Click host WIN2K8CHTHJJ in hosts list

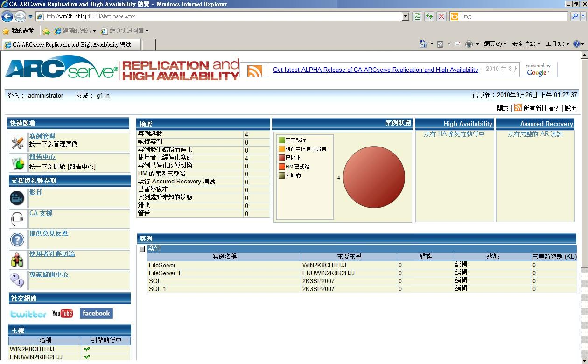coord(32,349)
